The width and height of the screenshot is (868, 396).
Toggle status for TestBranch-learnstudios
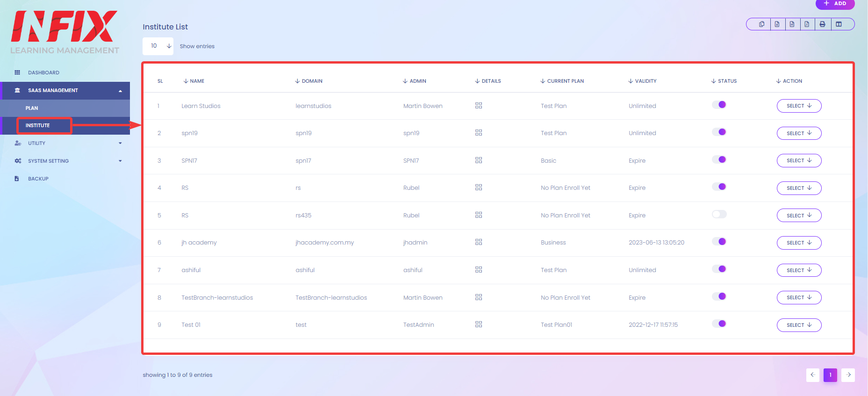pos(719,296)
